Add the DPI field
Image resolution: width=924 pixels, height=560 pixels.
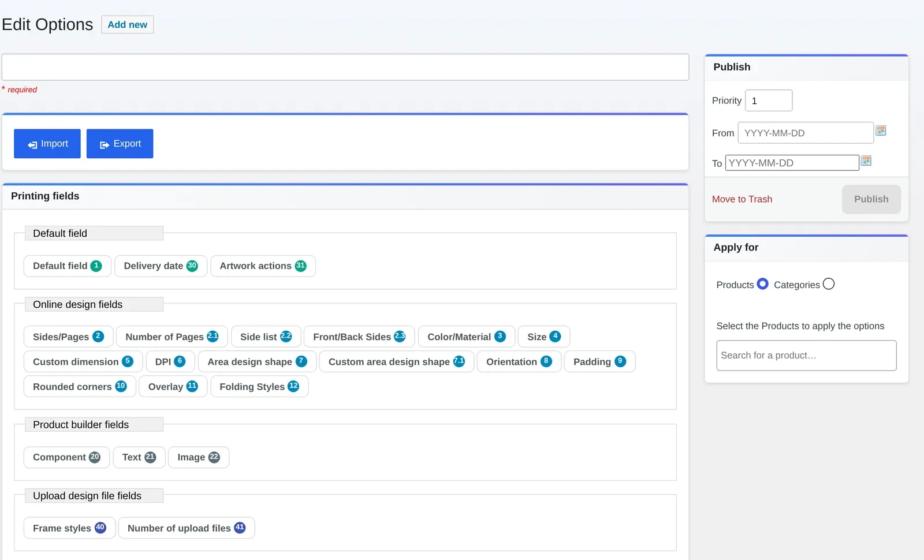[x=170, y=362]
